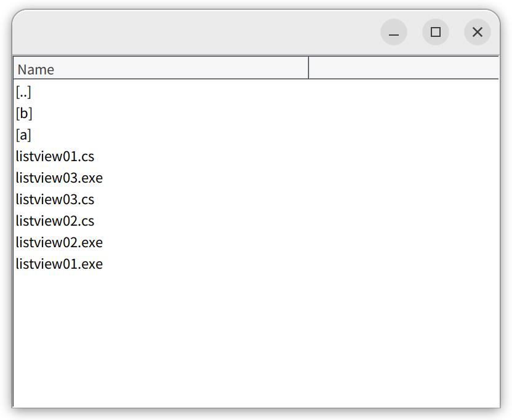Click empty list area below listview01.exe

257,339
